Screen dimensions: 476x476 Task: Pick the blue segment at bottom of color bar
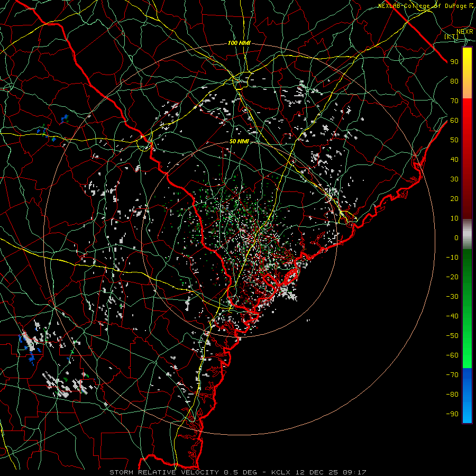[467, 396]
